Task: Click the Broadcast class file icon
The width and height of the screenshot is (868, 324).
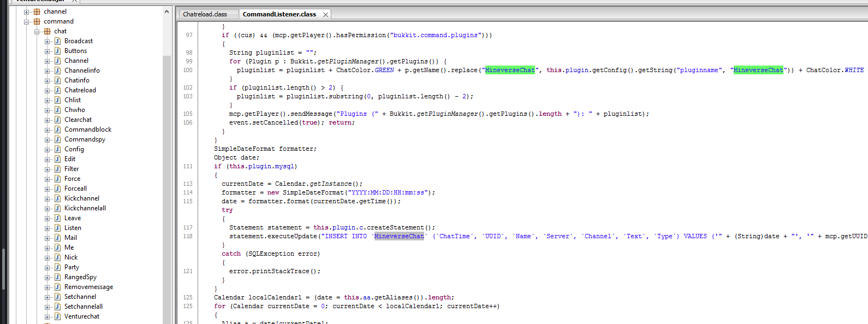Action: (57, 41)
